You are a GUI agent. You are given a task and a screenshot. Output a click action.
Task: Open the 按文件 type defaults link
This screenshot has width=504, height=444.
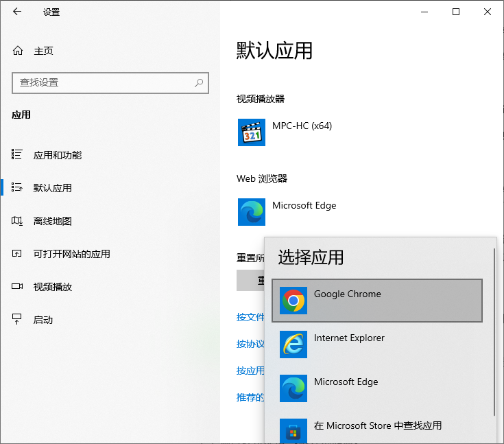pyautogui.click(x=250, y=317)
